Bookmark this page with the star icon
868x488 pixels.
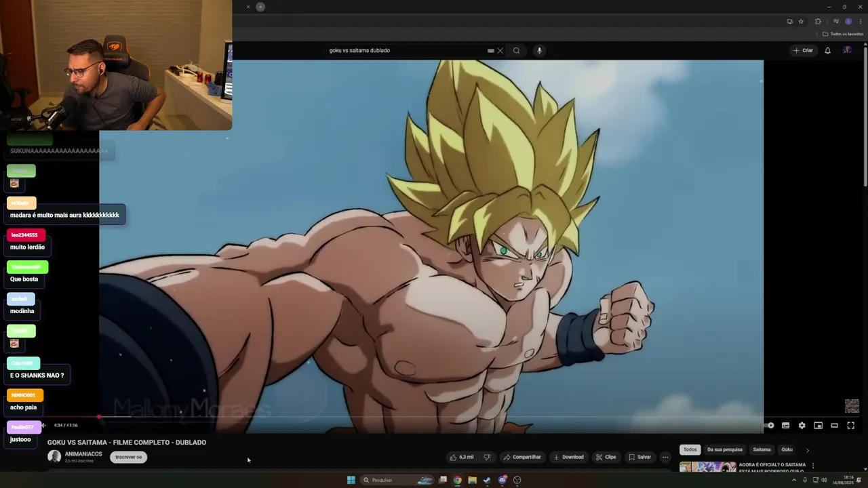pos(801,21)
